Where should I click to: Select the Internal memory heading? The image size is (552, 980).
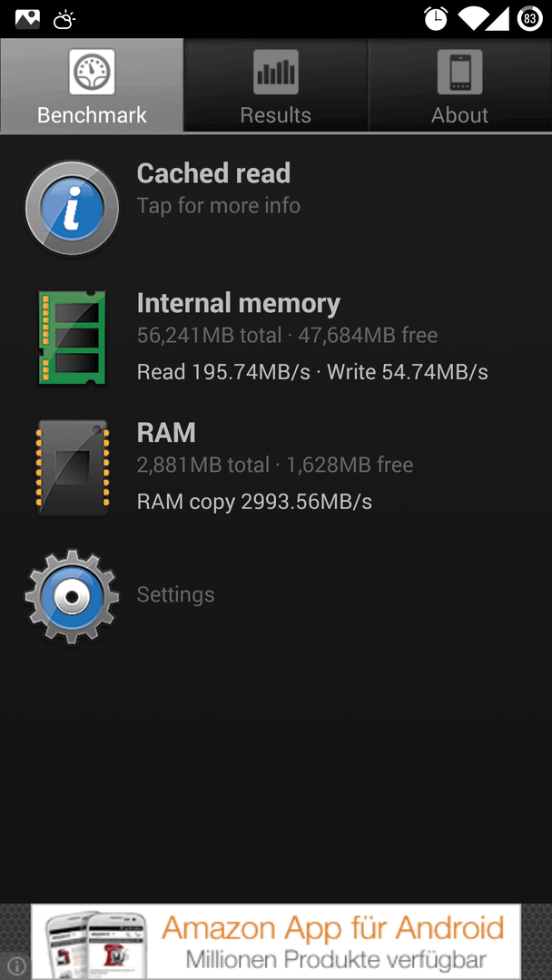239,303
